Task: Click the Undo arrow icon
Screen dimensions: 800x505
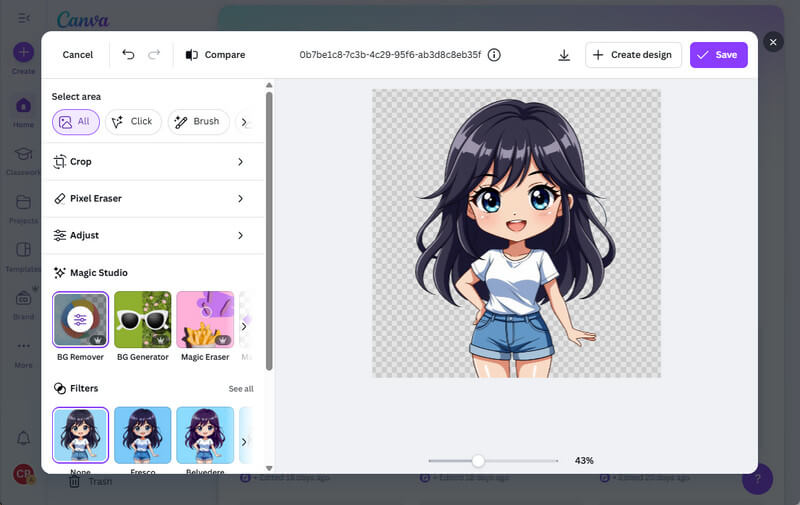Action: tap(128, 55)
